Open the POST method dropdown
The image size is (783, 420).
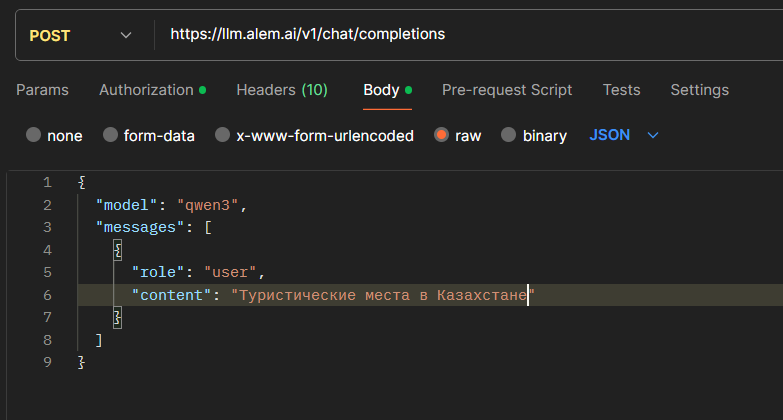click(x=80, y=35)
